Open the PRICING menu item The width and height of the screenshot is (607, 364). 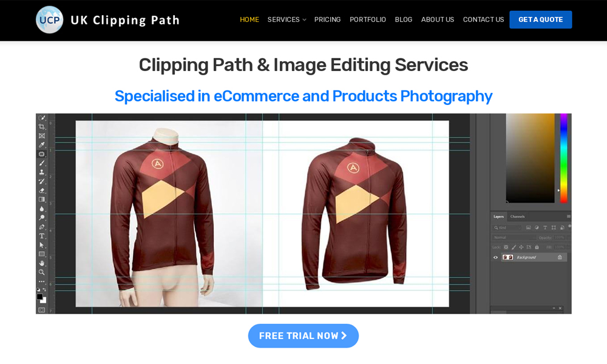click(328, 19)
